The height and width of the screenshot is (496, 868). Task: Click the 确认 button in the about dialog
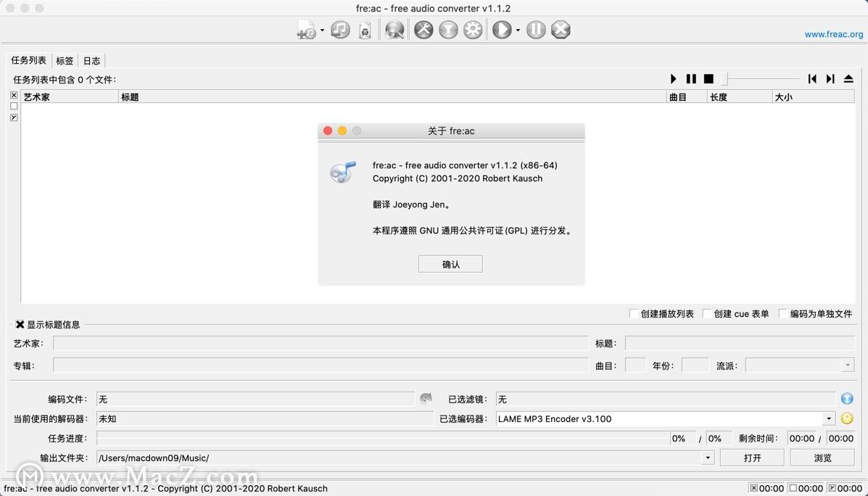(x=450, y=264)
